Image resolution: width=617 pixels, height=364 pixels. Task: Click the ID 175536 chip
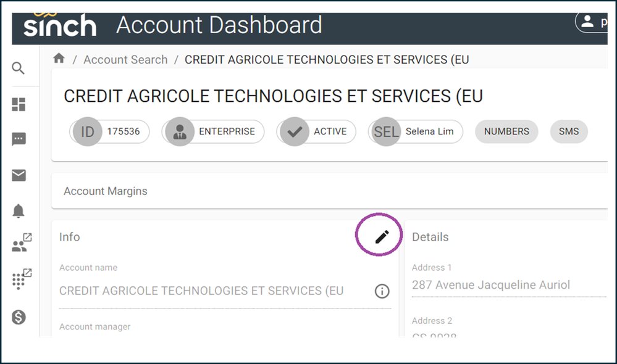[110, 131]
